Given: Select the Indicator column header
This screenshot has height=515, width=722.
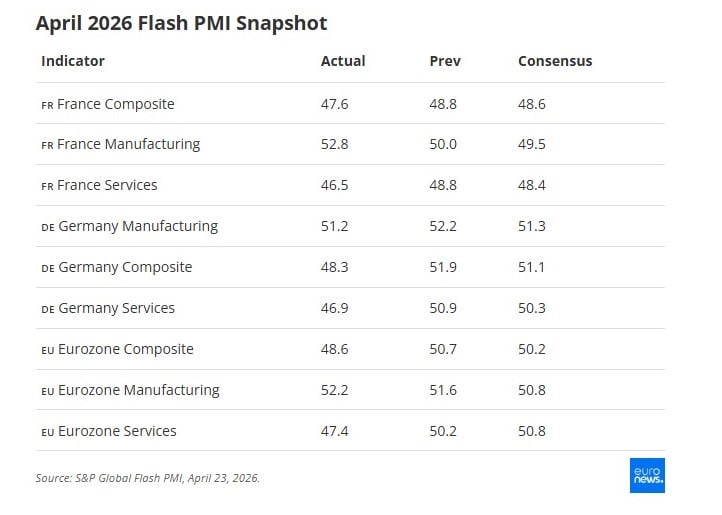Looking at the screenshot, I should pos(73,61).
